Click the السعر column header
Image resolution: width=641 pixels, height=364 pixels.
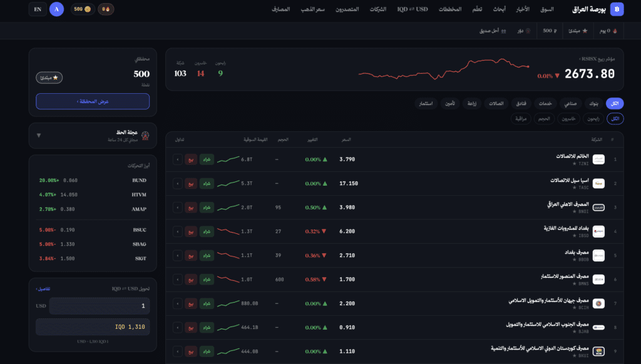(346, 139)
